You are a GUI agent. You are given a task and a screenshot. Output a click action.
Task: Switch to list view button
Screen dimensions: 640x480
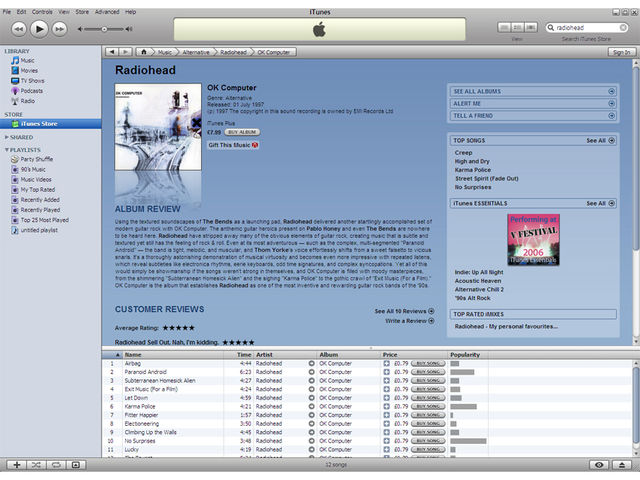coord(504,27)
